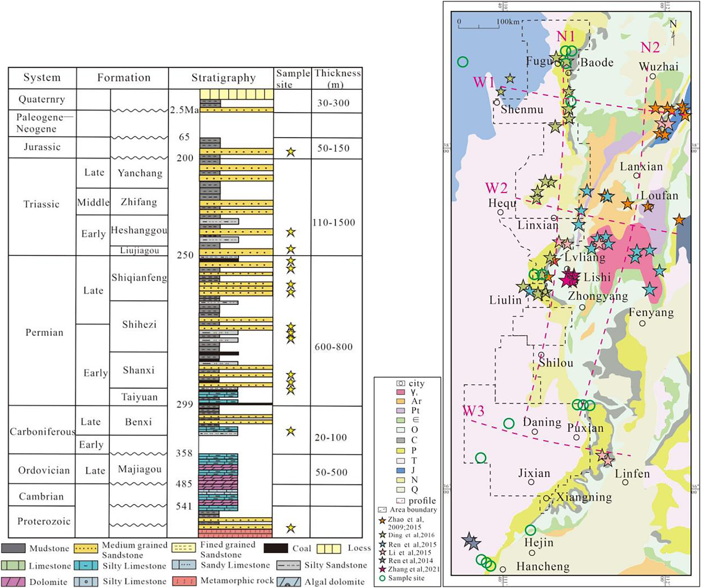Select the Coal legend pattern box

pyautogui.click(x=275, y=548)
